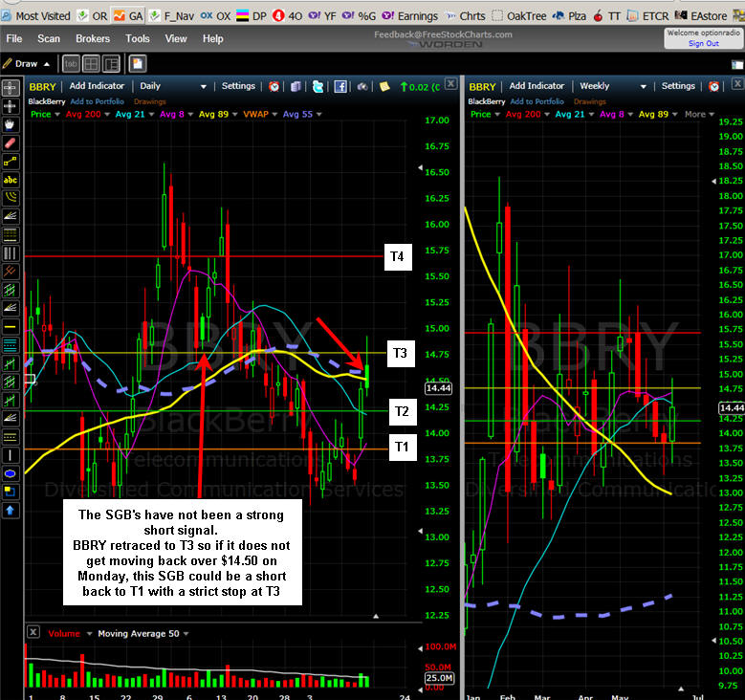Select the eraser drawing tool

[11, 142]
